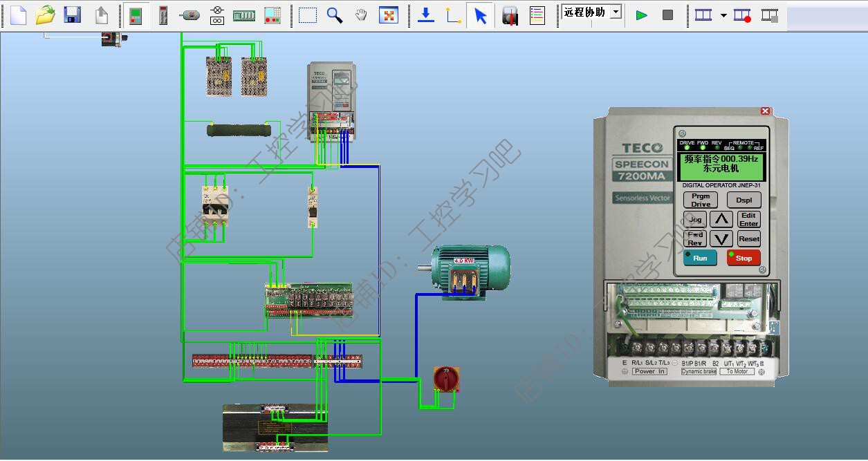Viewport: 868px width, 461px height.
Task: Activate the magnifying glass zoom tool
Action: point(335,15)
